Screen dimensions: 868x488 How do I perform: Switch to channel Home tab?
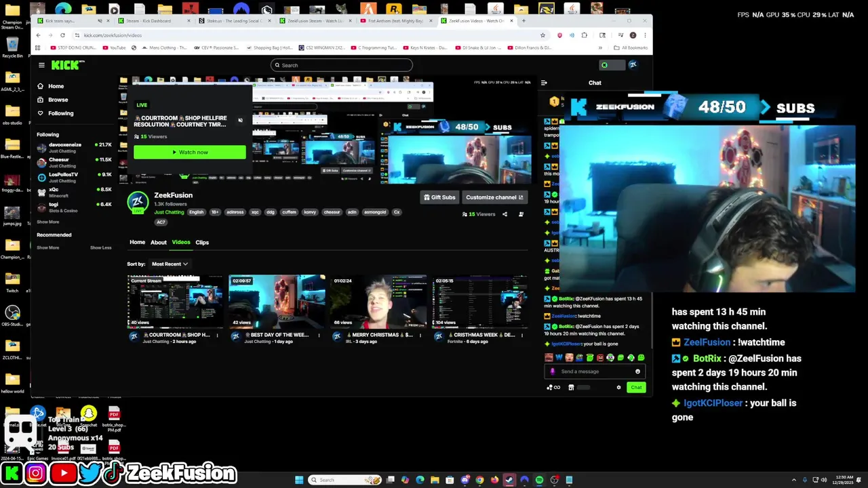(x=137, y=242)
